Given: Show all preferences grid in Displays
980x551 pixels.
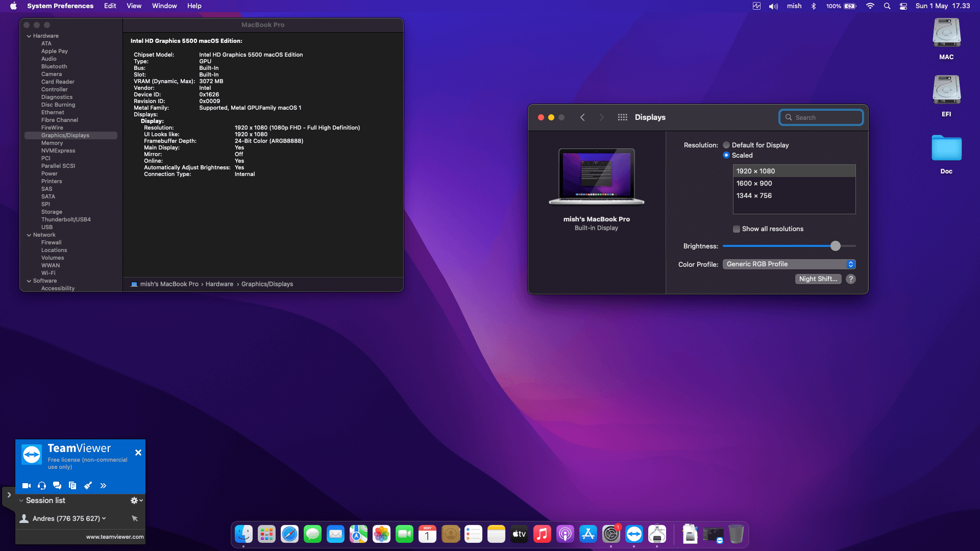Looking at the screenshot, I should 622,117.
